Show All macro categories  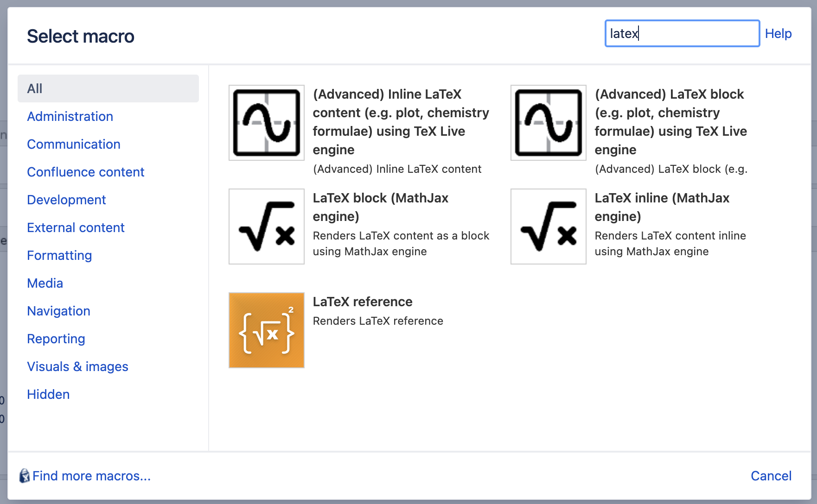click(x=108, y=88)
